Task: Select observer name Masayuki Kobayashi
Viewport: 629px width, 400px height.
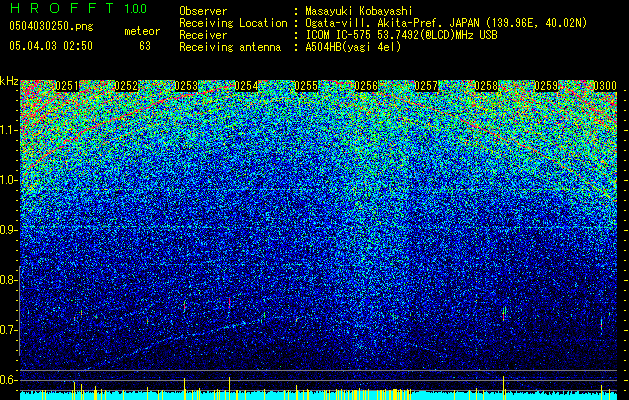Action: coord(359,11)
